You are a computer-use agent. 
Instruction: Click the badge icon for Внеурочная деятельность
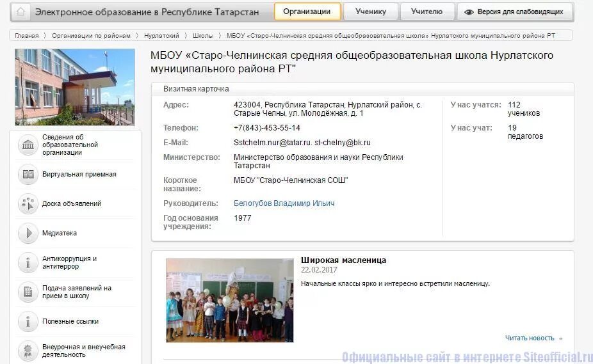coord(28,351)
